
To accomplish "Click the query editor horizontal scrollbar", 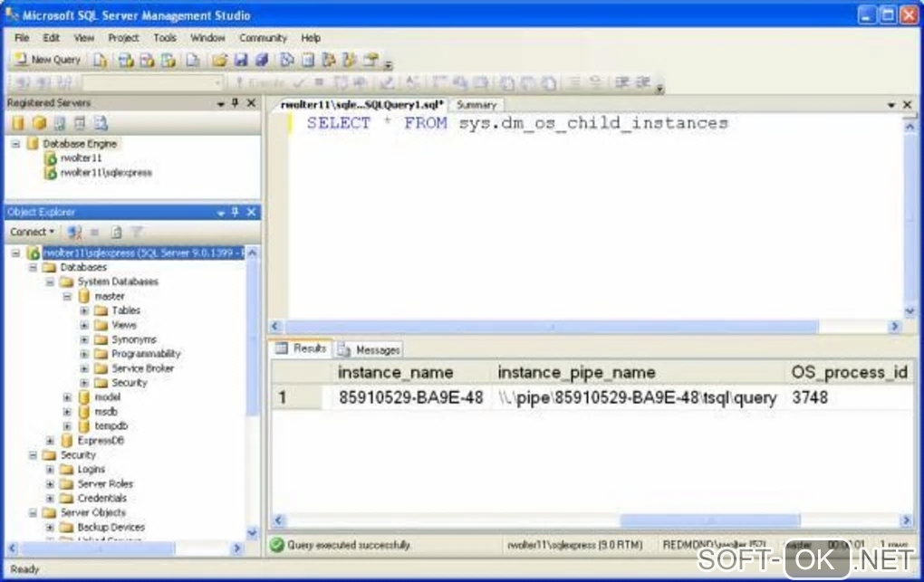I will pos(553,327).
